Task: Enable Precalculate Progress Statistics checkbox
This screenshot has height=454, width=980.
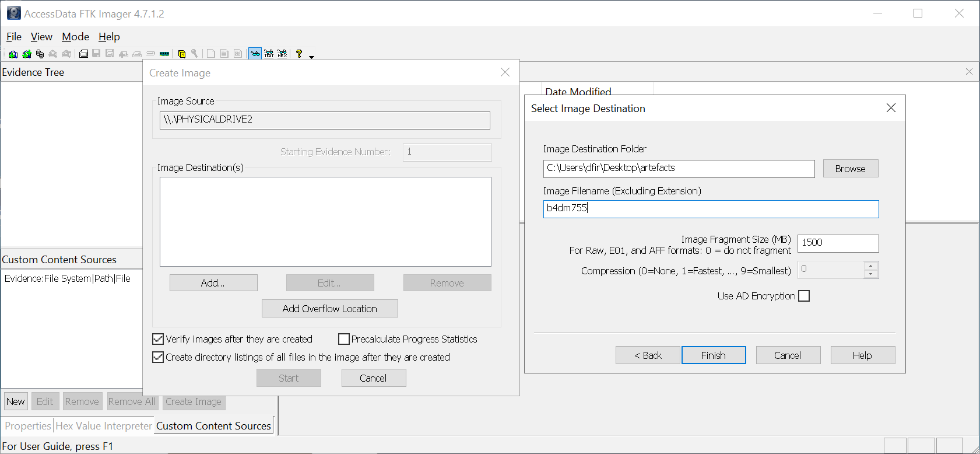Action: point(344,339)
